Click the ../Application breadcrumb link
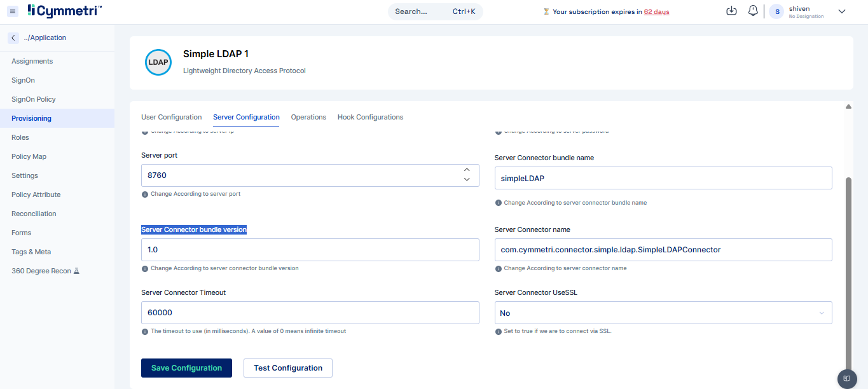Screen dimensions: 868x389 coord(45,38)
